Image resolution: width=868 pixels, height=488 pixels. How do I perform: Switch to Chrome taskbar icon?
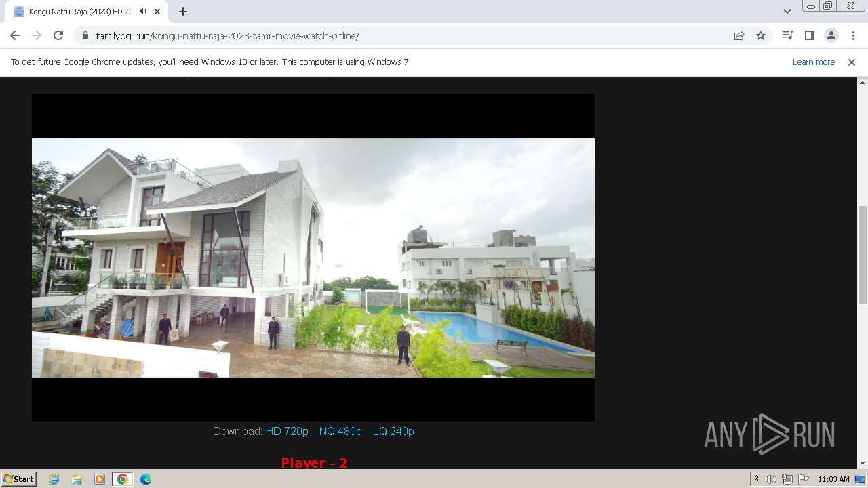[x=123, y=479]
